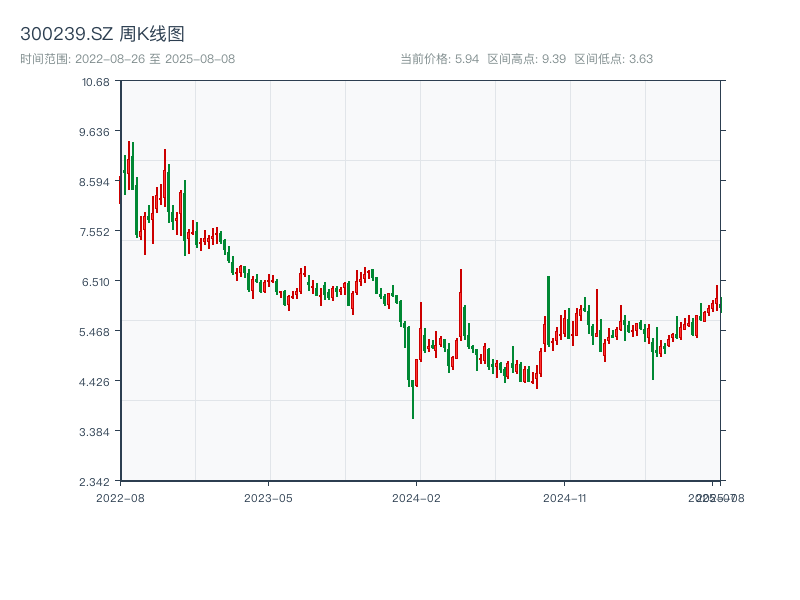Viewport: 800px width, 600px height.
Task: Click the 区间低点 3.63 label
Action: click(613, 59)
